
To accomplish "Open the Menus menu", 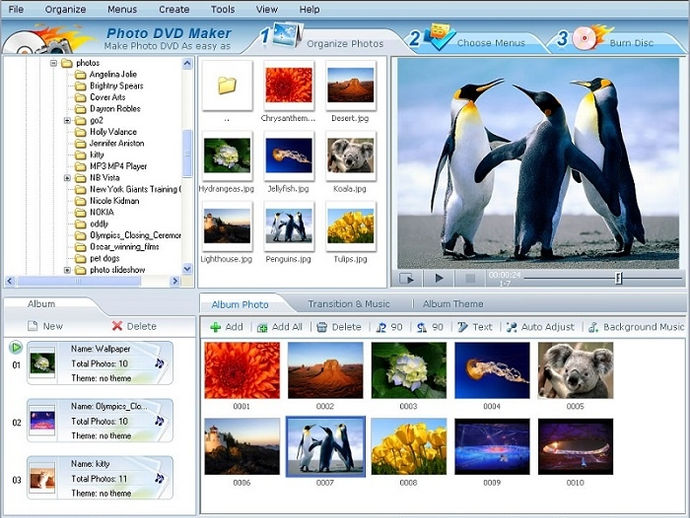I will point(122,9).
